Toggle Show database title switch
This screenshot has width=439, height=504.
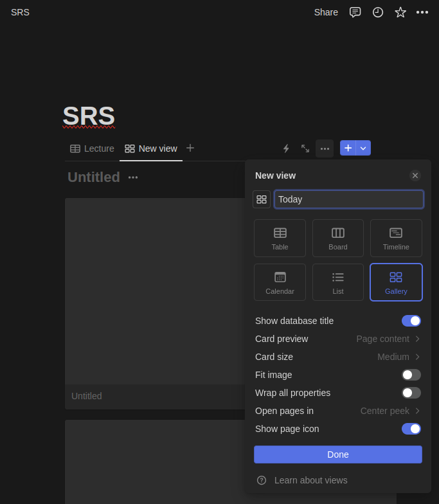411,321
